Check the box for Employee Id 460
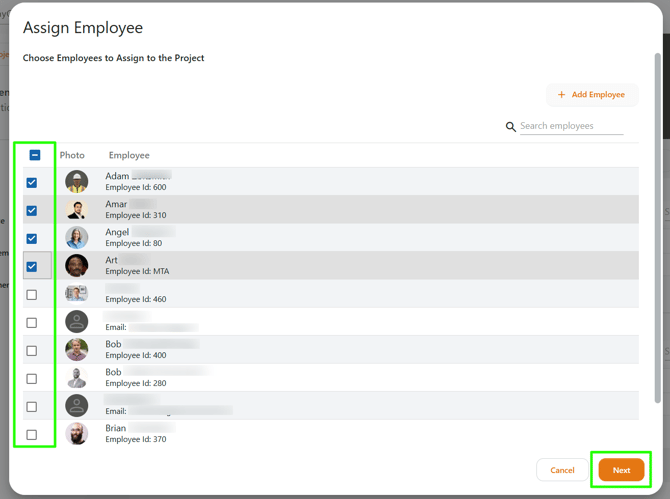The height and width of the screenshot is (499, 670). [32, 295]
